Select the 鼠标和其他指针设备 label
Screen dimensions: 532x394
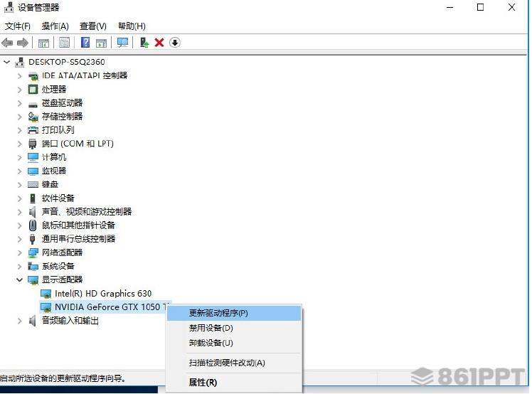[x=78, y=225]
